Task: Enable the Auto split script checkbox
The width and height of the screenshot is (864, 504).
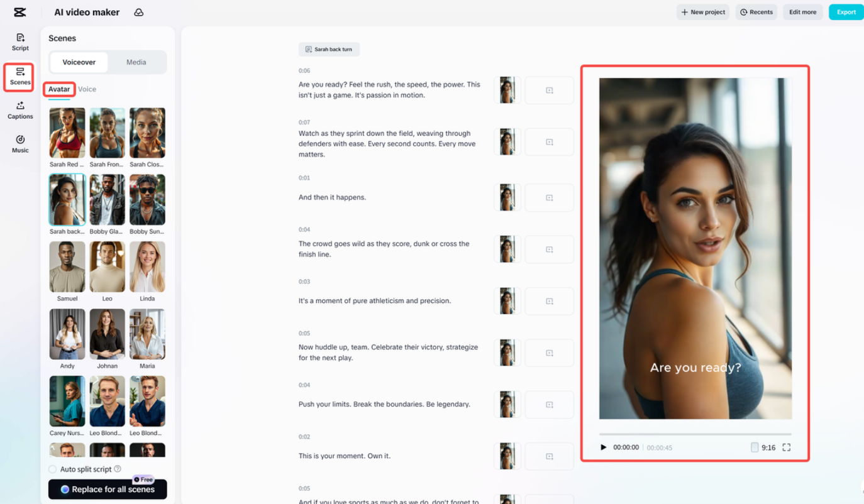Action: pos(52,469)
